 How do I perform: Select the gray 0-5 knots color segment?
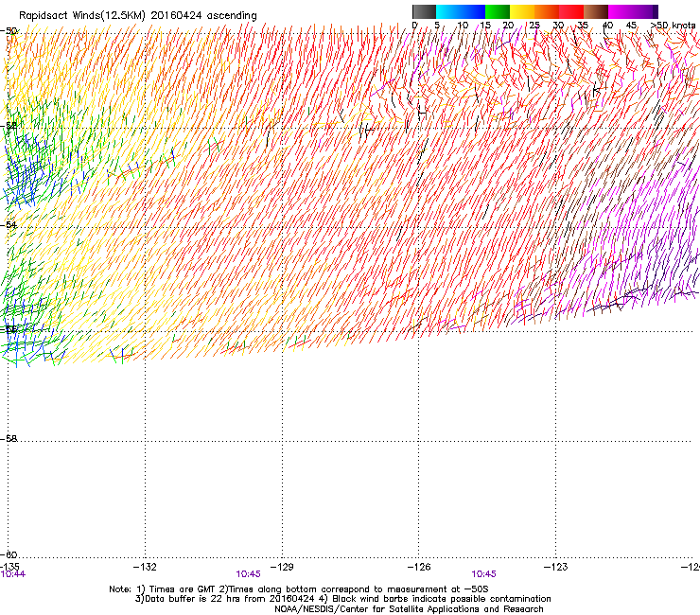424,11
